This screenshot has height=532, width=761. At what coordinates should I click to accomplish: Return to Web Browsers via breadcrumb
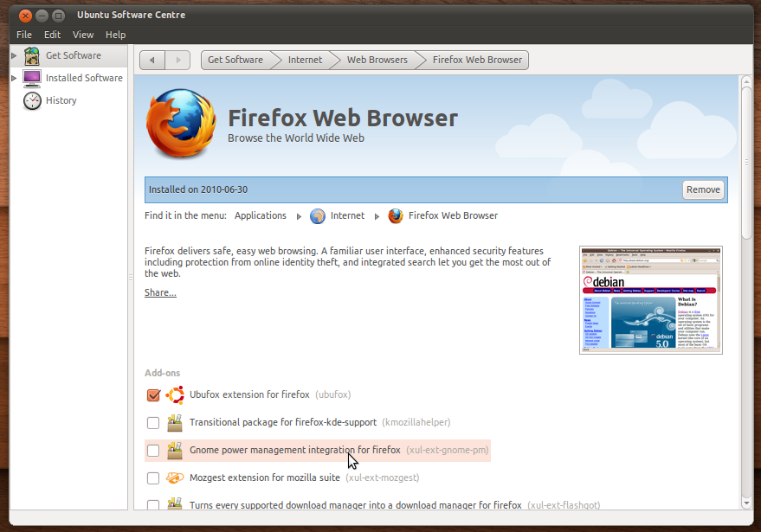pos(377,60)
